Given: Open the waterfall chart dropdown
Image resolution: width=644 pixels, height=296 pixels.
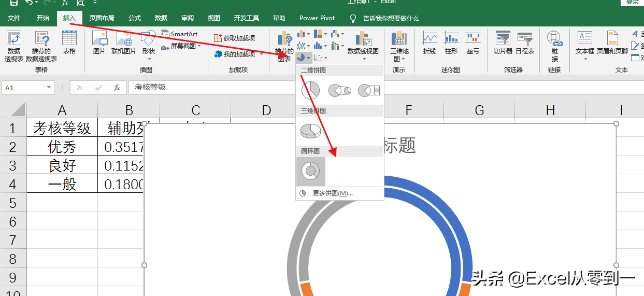Looking at the screenshot, I should point(338,34).
